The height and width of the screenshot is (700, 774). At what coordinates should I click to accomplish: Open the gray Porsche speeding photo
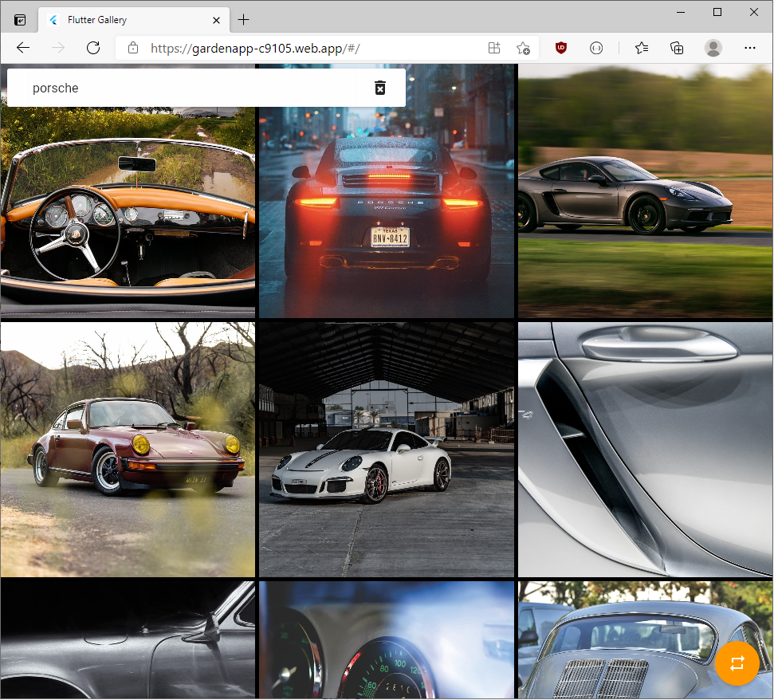click(645, 191)
